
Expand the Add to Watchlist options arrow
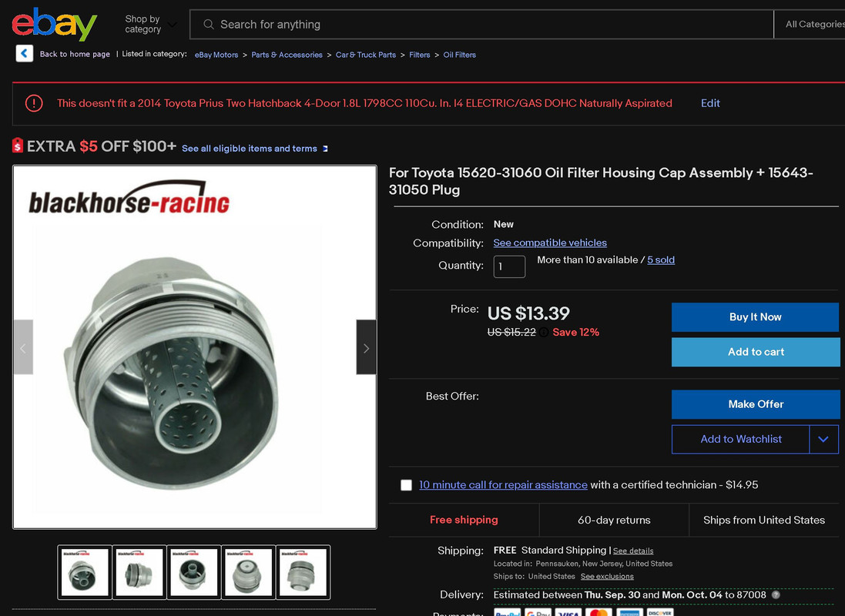(823, 439)
